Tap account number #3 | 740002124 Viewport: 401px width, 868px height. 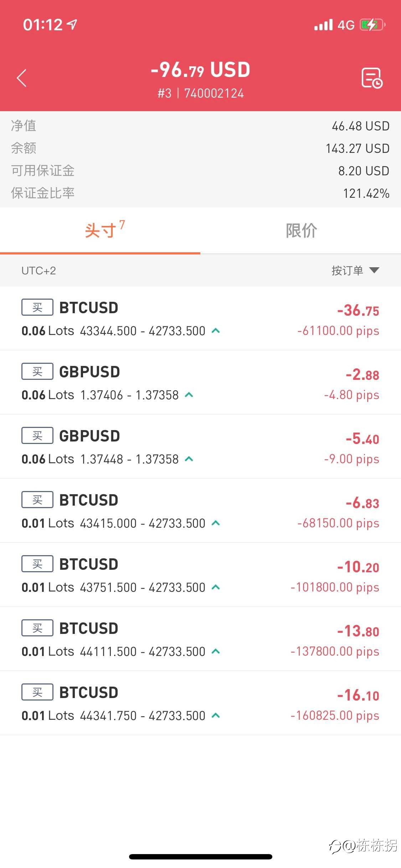coord(201,93)
